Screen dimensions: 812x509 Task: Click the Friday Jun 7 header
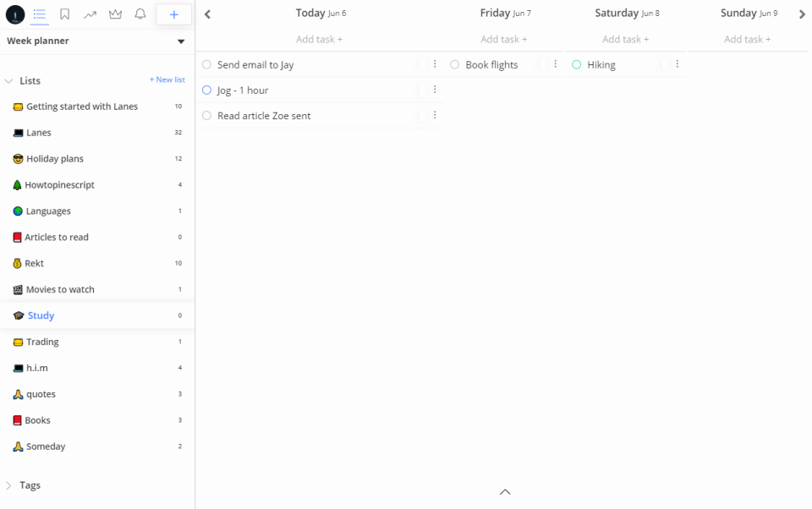[506, 13]
